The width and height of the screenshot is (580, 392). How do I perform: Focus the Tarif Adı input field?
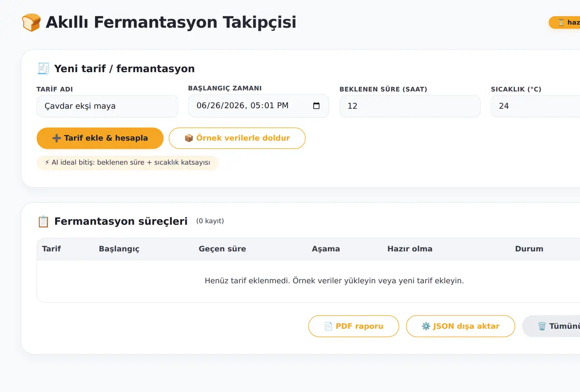(x=107, y=106)
